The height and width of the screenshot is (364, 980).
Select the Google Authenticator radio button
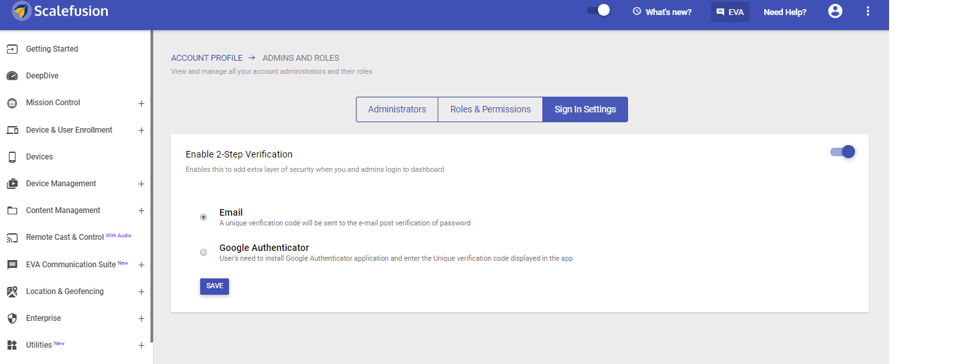pyautogui.click(x=203, y=252)
